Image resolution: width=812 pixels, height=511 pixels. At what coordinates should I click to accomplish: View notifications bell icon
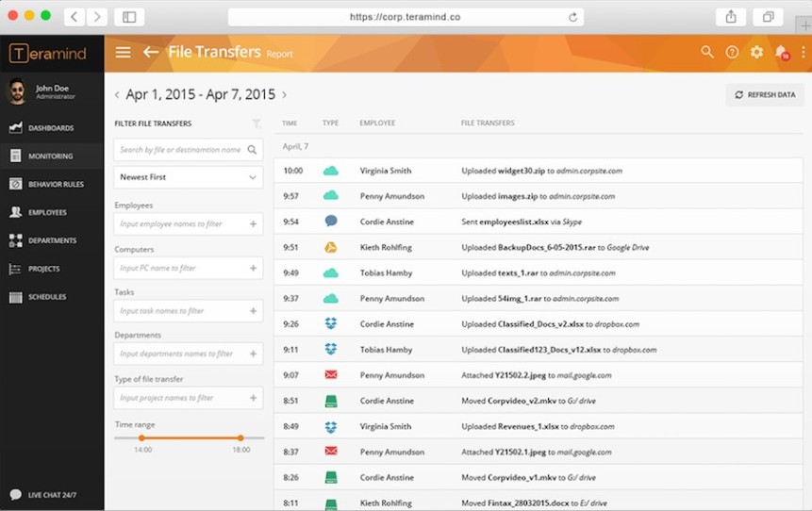(x=782, y=52)
